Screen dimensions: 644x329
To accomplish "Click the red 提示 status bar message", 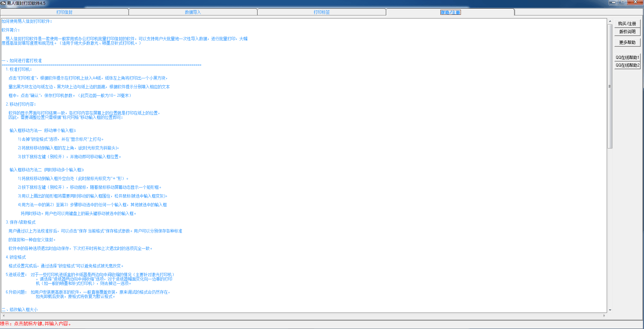I will coord(36,324).
